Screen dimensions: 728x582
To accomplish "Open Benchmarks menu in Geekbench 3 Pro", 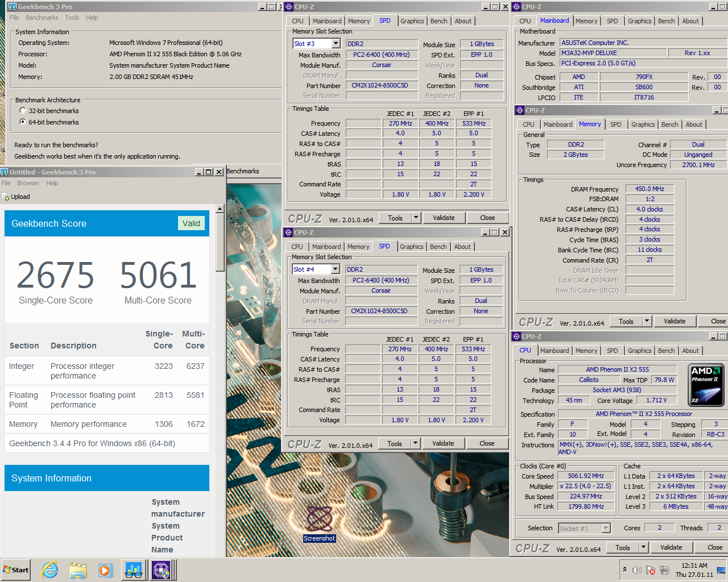I will point(42,18).
